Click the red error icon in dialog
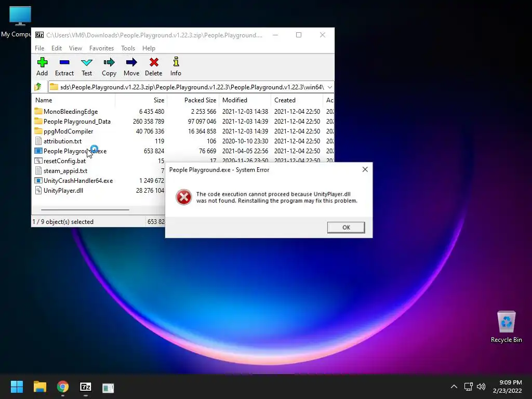 (183, 197)
